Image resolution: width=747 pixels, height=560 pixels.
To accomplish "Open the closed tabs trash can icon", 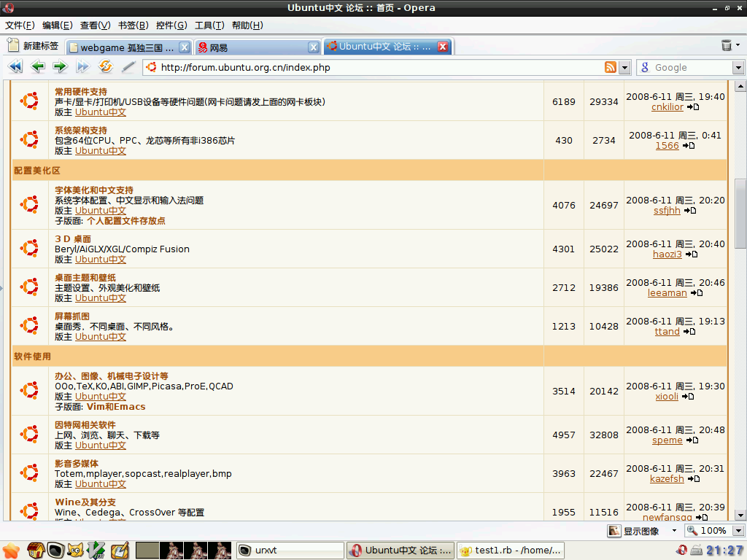I will pos(726,45).
